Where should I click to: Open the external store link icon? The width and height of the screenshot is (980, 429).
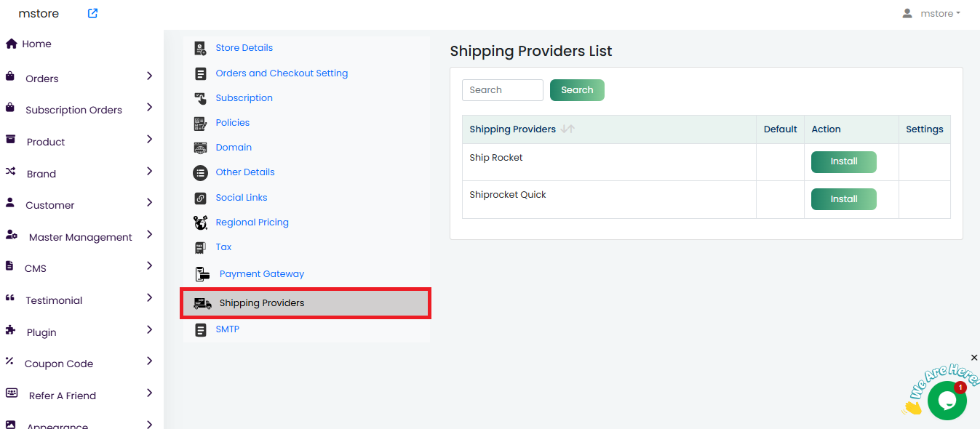92,13
